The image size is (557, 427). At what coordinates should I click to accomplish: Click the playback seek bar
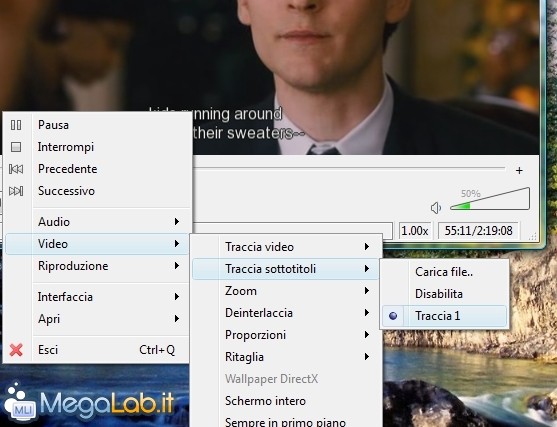tap(348, 168)
